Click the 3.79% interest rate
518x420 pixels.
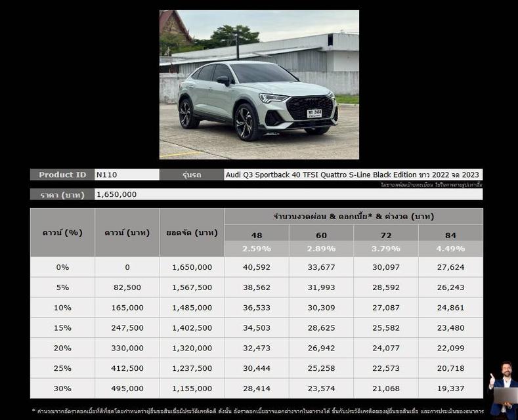tap(386, 249)
